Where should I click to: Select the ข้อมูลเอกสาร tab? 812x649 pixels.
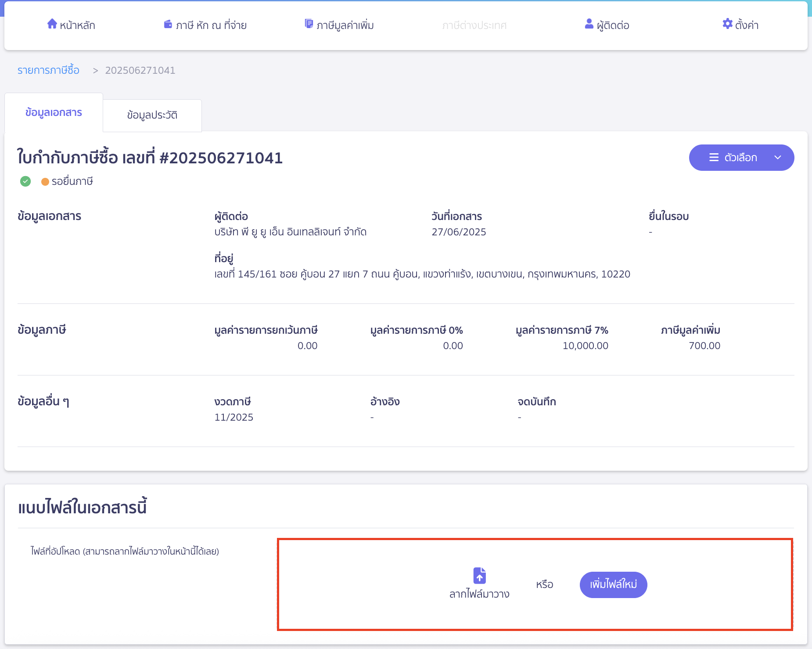pos(53,112)
